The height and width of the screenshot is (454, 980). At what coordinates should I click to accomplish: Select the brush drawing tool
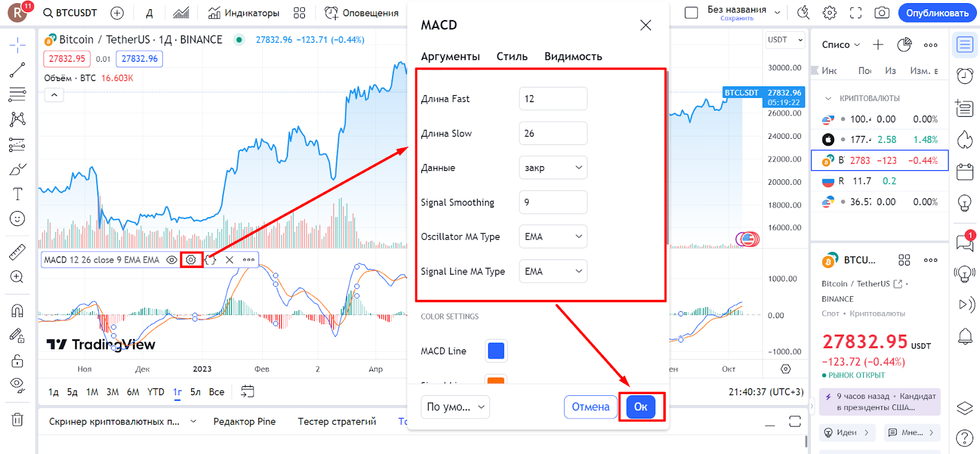(x=17, y=169)
